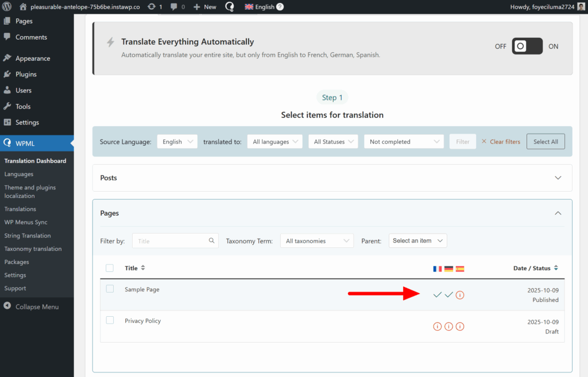
Task: Enable Translate Everything Automatically switch
Action: click(x=527, y=46)
